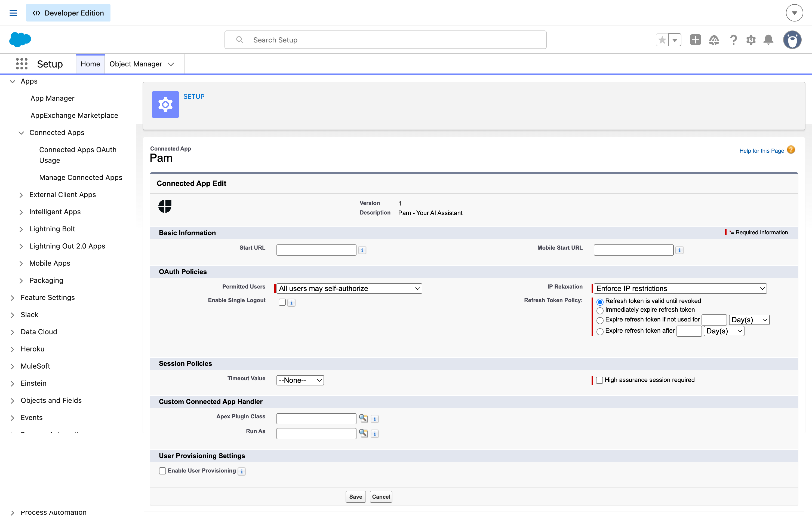The width and height of the screenshot is (812, 518).
Task: Click the Apex Plugin Class input
Action: coord(316,419)
